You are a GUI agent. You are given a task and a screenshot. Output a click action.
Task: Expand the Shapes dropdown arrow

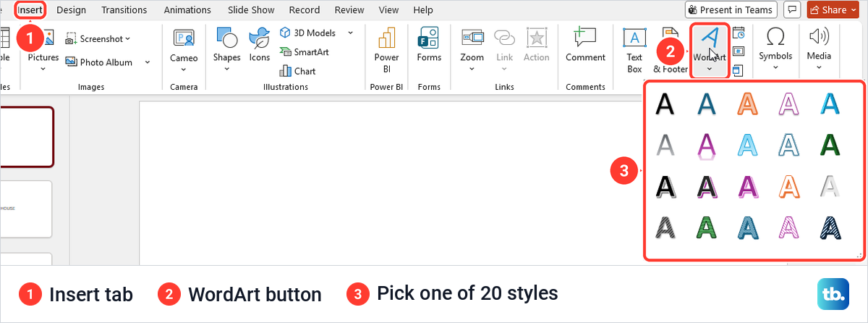(227, 69)
